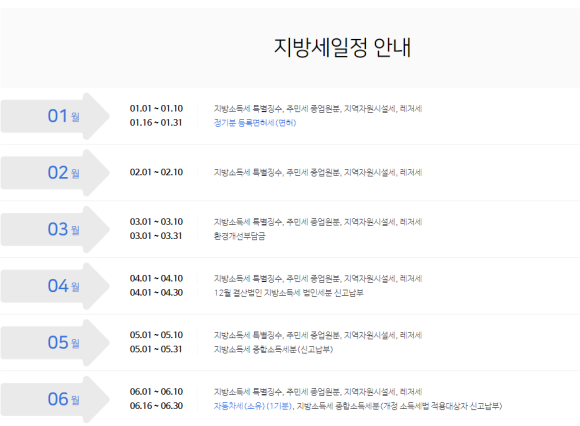Click the 04월 arrow banner
Viewport: 580px width, 426px height.
point(55,286)
